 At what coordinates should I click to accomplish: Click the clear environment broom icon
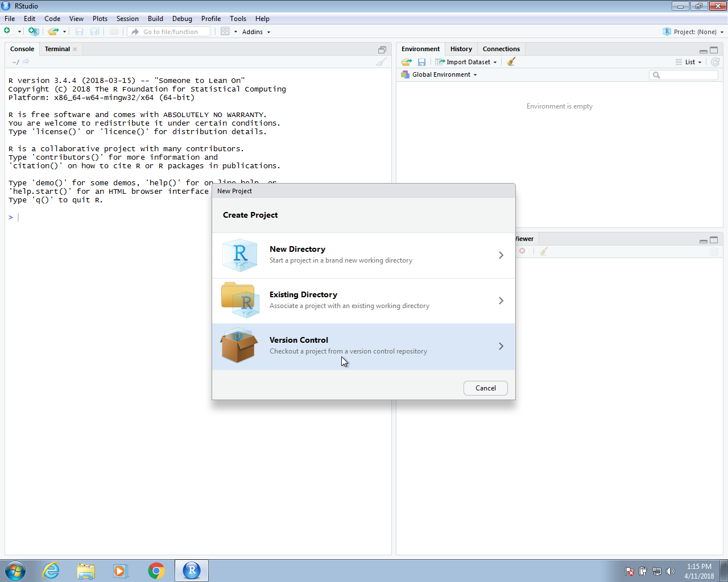[511, 61]
